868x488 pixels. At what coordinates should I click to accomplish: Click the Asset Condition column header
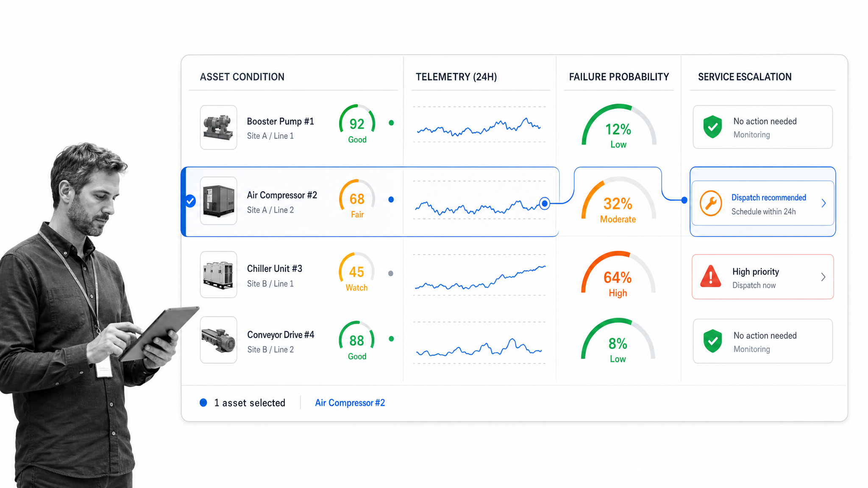click(242, 77)
